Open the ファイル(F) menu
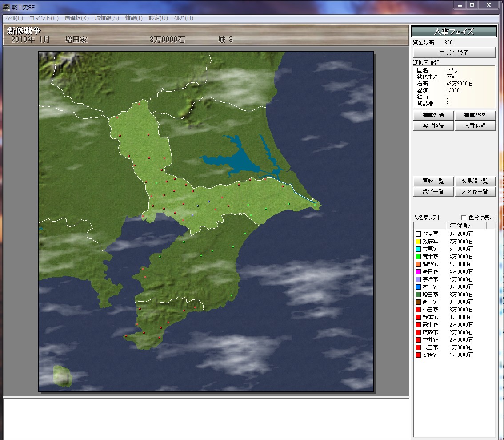Image resolution: width=504 pixels, height=440 pixels. click(x=13, y=18)
